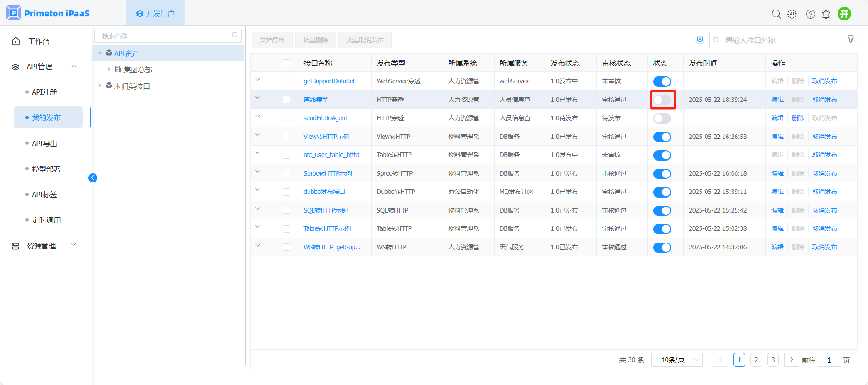
Task: Disable the getSupportDataSet status switch
Action: (x=662, y=81)
